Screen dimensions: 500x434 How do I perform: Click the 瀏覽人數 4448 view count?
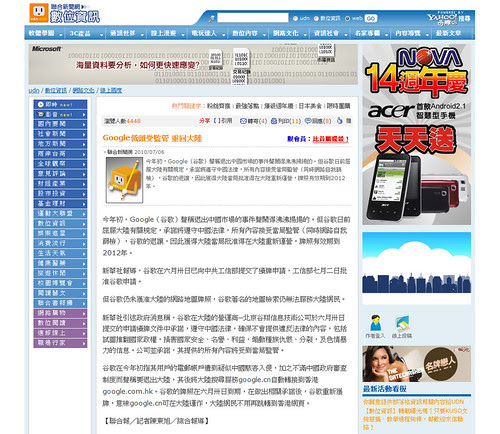122,121
